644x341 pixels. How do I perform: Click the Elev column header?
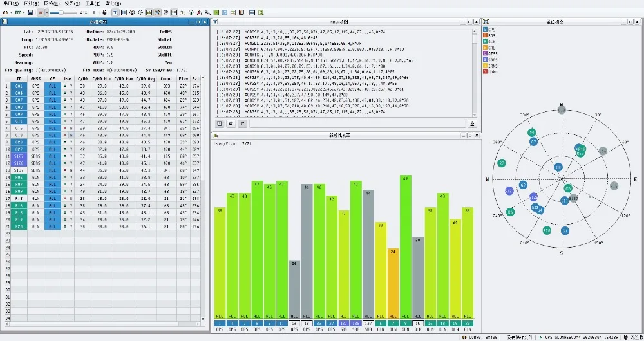coord(183,78)
